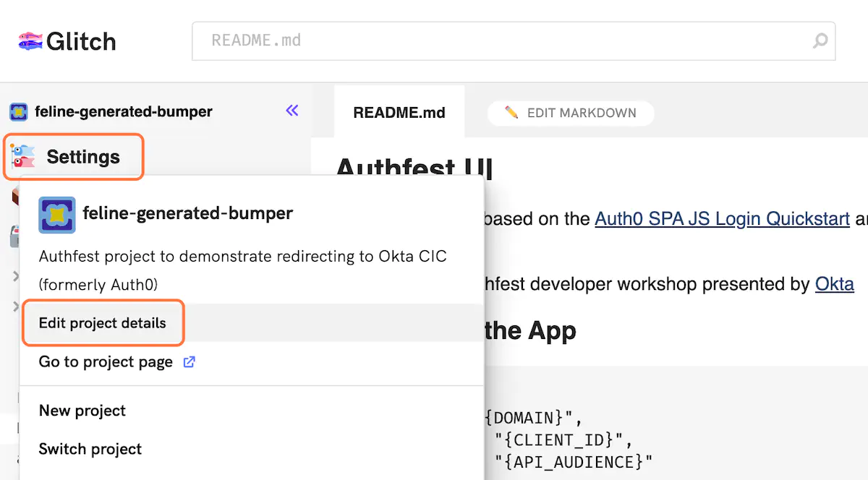Click the Settings fish flag icon

23,155
